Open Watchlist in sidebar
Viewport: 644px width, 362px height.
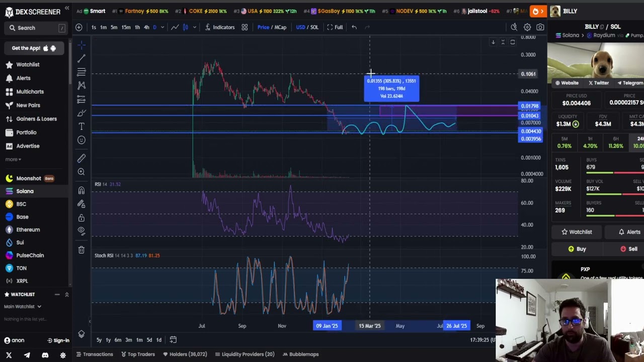(28, 64)
